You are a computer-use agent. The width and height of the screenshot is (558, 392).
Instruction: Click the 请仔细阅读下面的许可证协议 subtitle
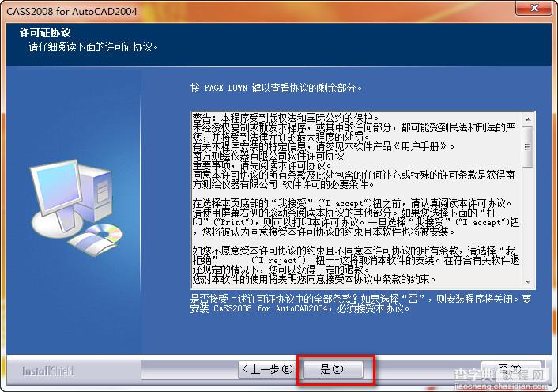pos(93,47)
